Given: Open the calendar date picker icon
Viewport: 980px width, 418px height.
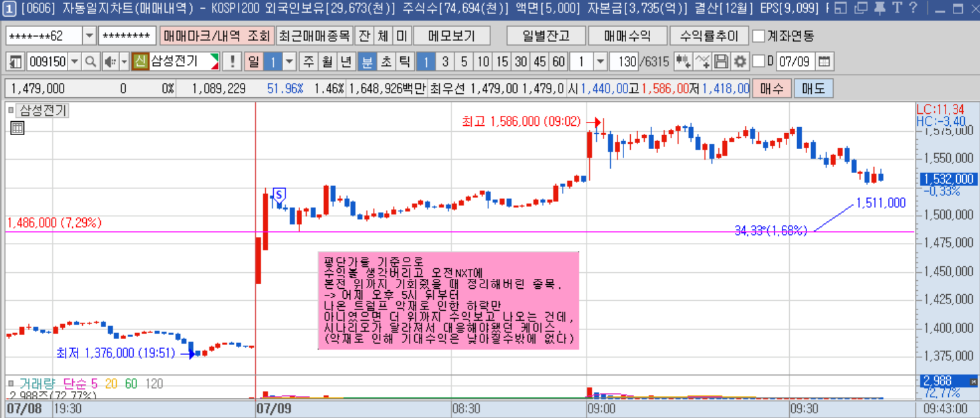Looking at the screenshot, I should [824, 62].
